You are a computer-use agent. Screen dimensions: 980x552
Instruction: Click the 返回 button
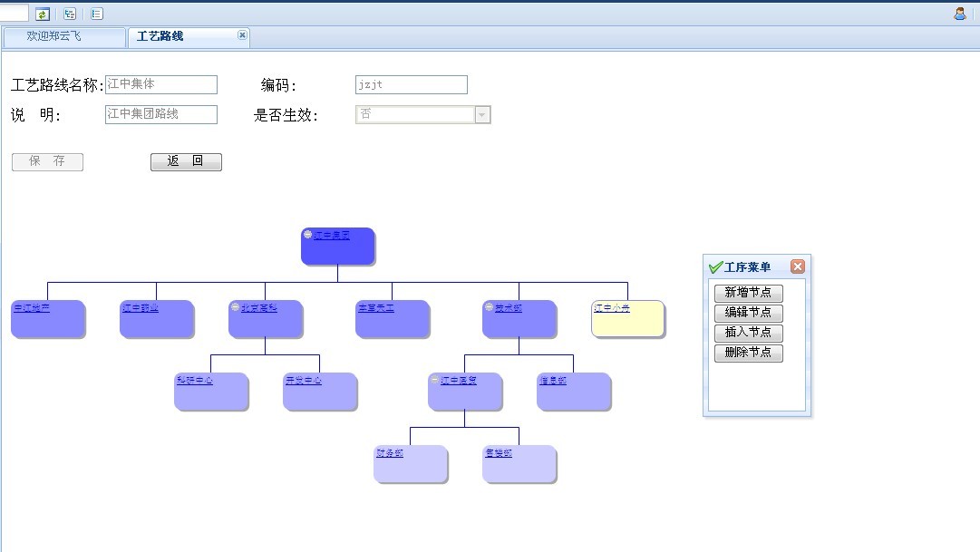186,162
